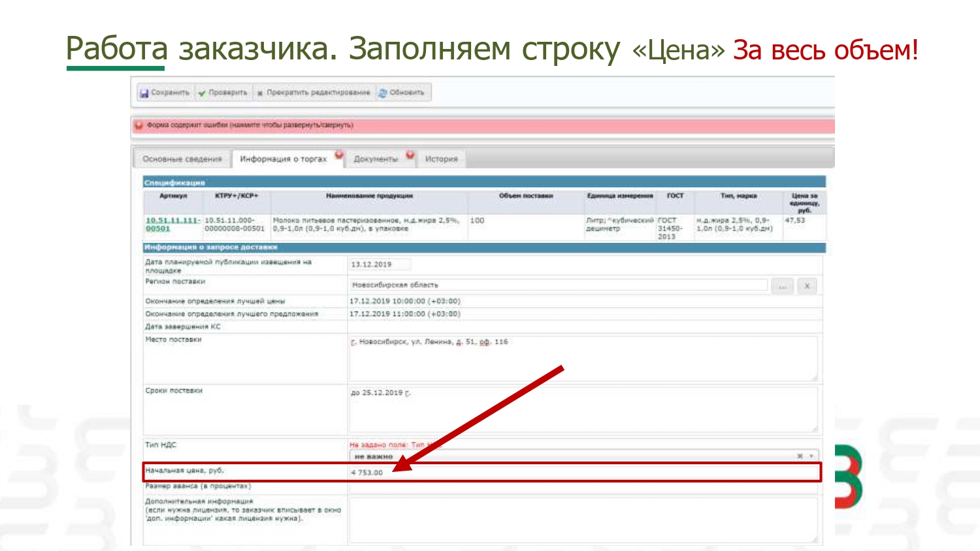
Task: Click the Обновить refresh button
Action: [x=401, y=93]
